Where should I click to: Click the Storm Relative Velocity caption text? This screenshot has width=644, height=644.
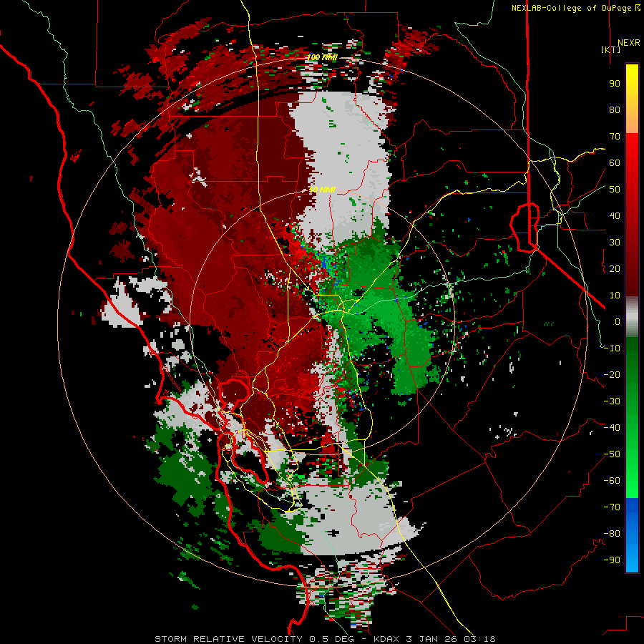tap(325, 639)
